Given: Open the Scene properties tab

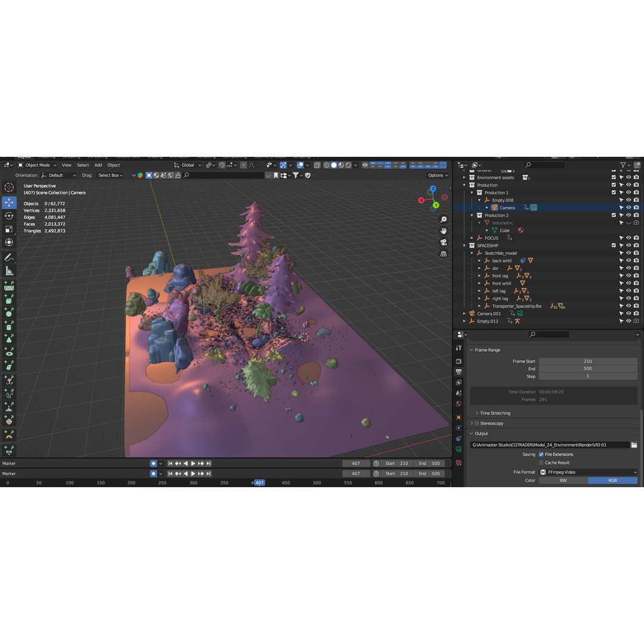Looking at the screenshot, I should [459, 393].
